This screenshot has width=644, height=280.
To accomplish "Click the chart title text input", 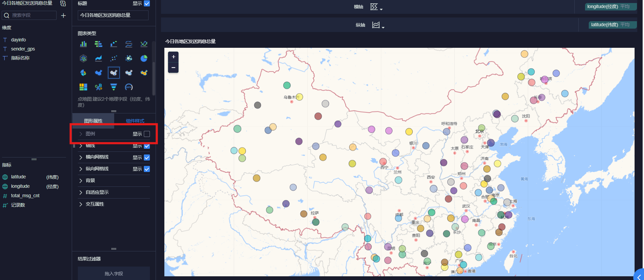I will 113,15.
